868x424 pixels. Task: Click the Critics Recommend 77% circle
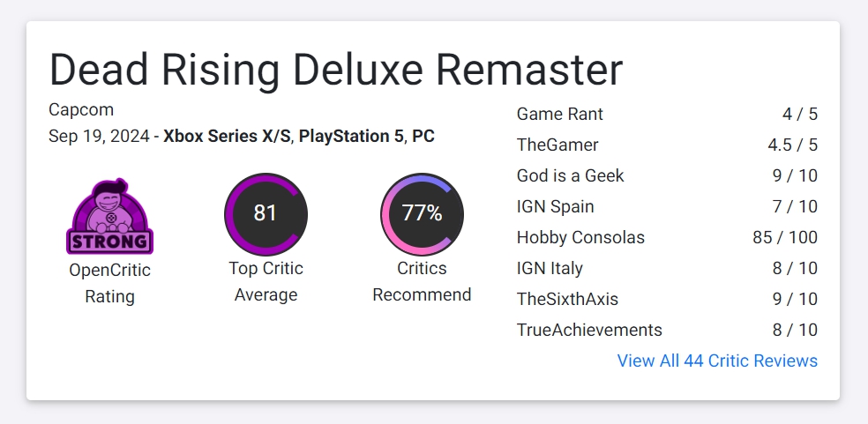point(422,214)
